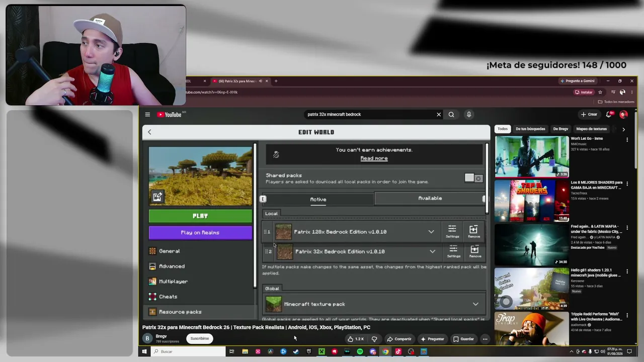
Task: Expand the Patrix 128x pack details
Action: [x=431, y=232]
